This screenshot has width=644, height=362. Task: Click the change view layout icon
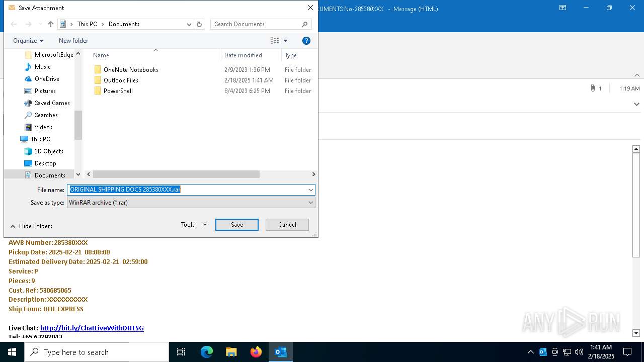tap(275, 41)
